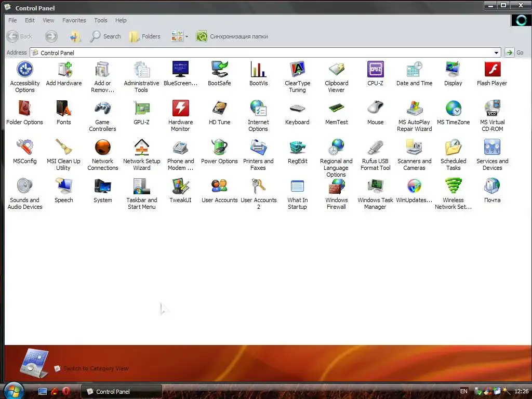
Task: Launch Opera from quick launch
Action: (66, 391)
